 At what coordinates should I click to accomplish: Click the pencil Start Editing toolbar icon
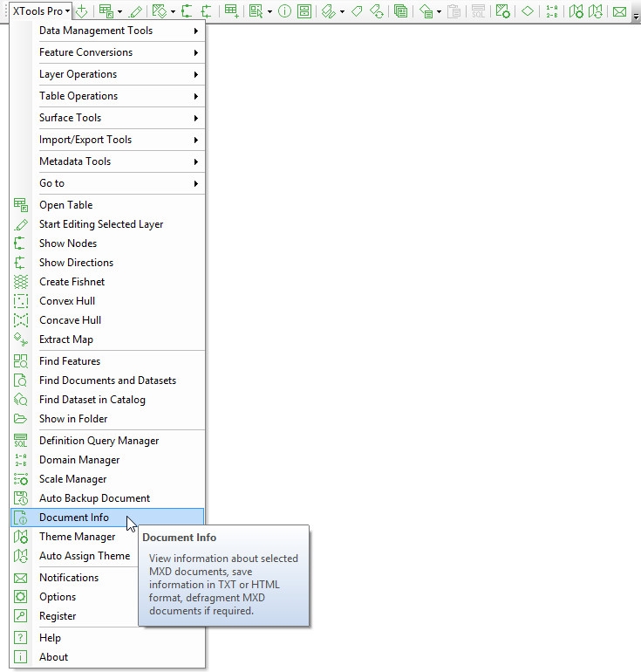135,11
